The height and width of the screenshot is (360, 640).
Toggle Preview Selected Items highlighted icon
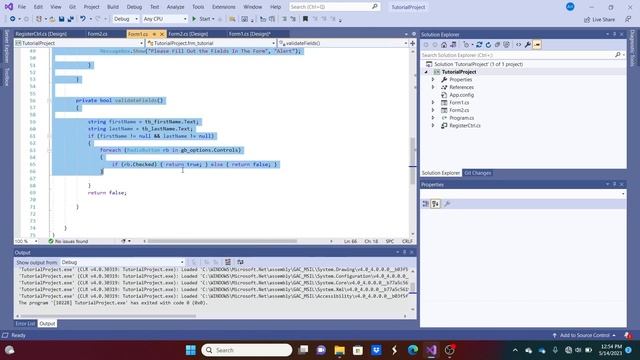pyautogui.click(x=537, y=44)
